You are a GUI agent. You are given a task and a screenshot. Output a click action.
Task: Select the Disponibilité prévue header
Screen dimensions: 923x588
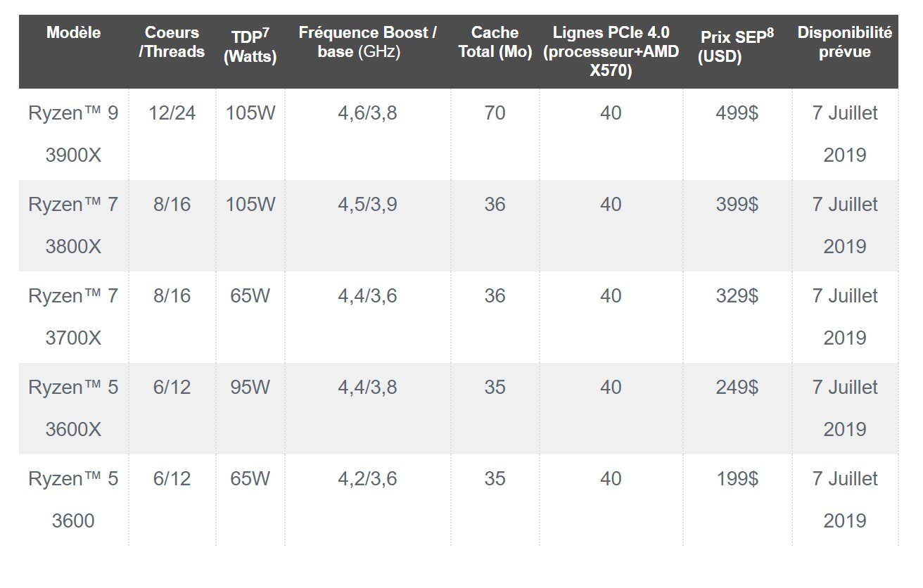point(844,42)
